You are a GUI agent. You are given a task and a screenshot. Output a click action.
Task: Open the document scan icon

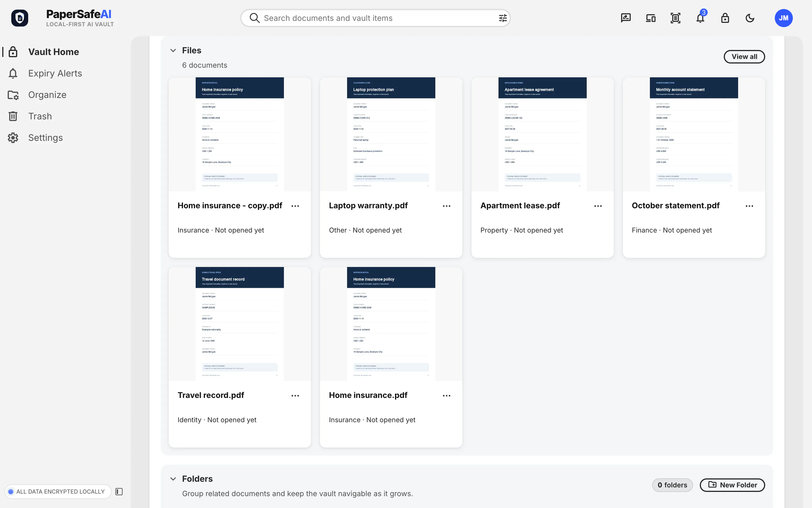pyautogui.click(x=676, y=18)
